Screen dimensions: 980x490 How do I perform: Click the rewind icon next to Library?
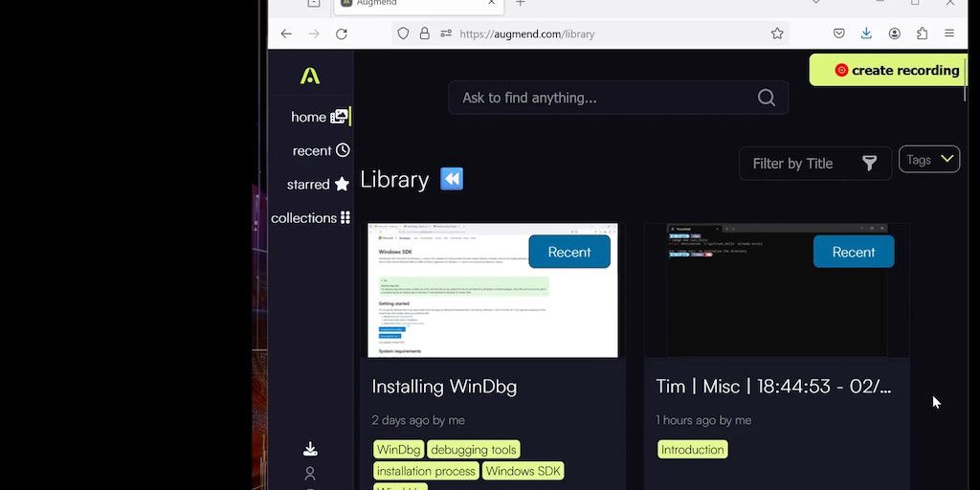click(x=452, y=179)
